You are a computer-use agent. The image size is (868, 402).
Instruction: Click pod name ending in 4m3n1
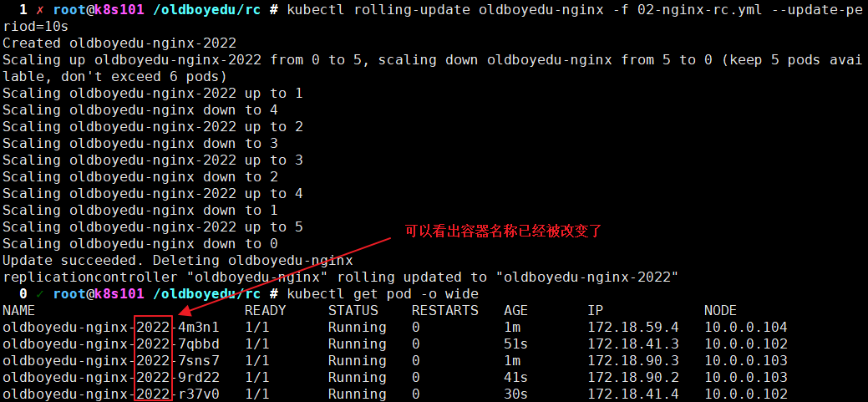point(111,328)
